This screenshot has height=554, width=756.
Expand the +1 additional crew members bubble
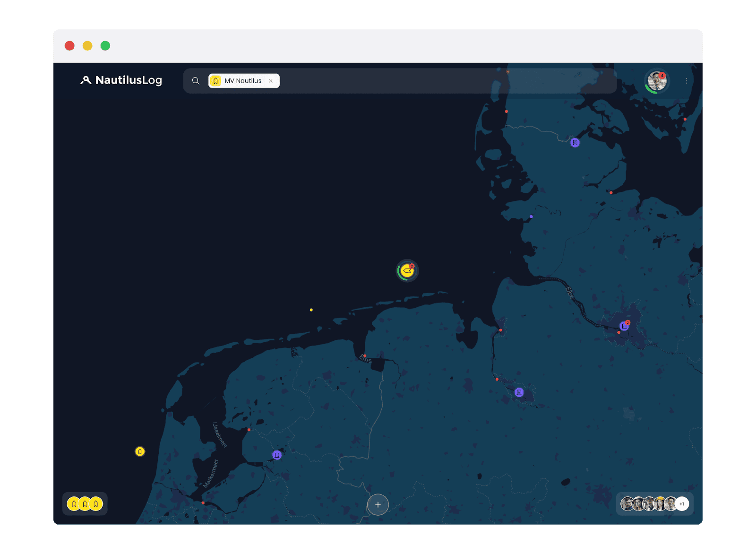tap(682, 504)
